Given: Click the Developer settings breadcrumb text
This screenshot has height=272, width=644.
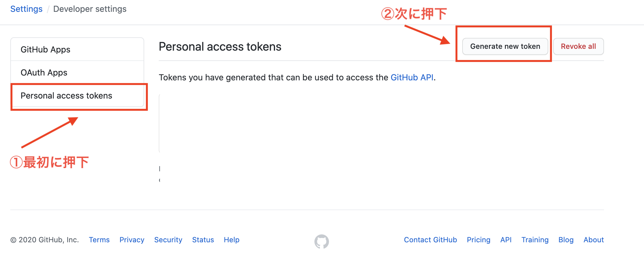Looking at the screenshot, I should click(x=90, y=9).
